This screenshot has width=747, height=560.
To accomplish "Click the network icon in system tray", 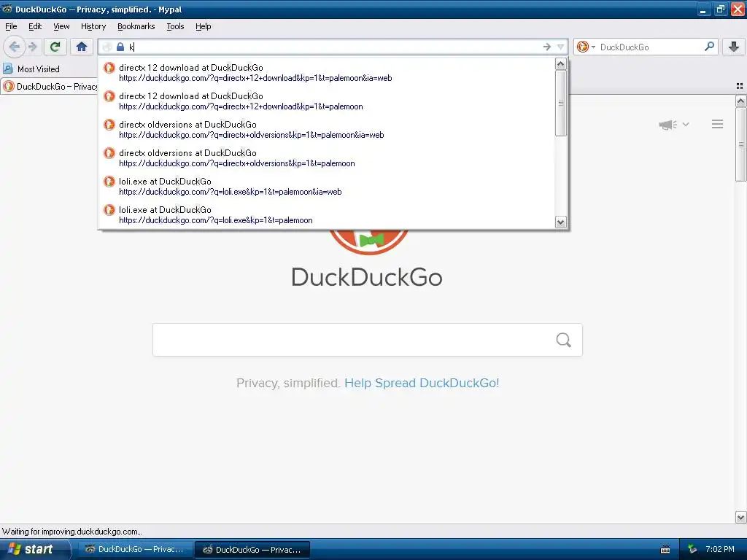I will point(692,550).
